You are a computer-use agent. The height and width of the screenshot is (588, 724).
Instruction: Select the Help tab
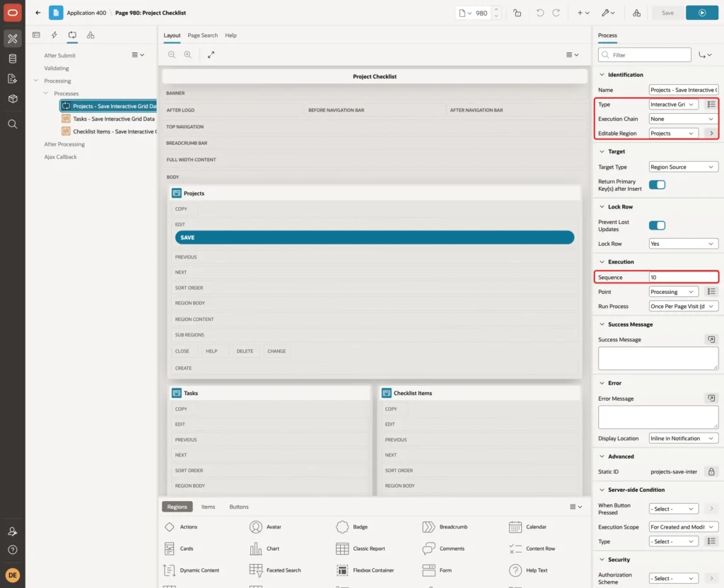230,35
